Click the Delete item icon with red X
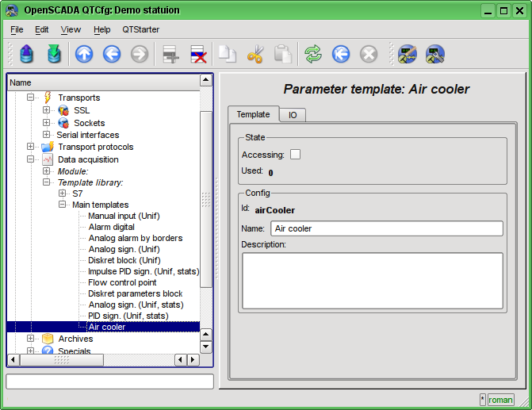 197,54
